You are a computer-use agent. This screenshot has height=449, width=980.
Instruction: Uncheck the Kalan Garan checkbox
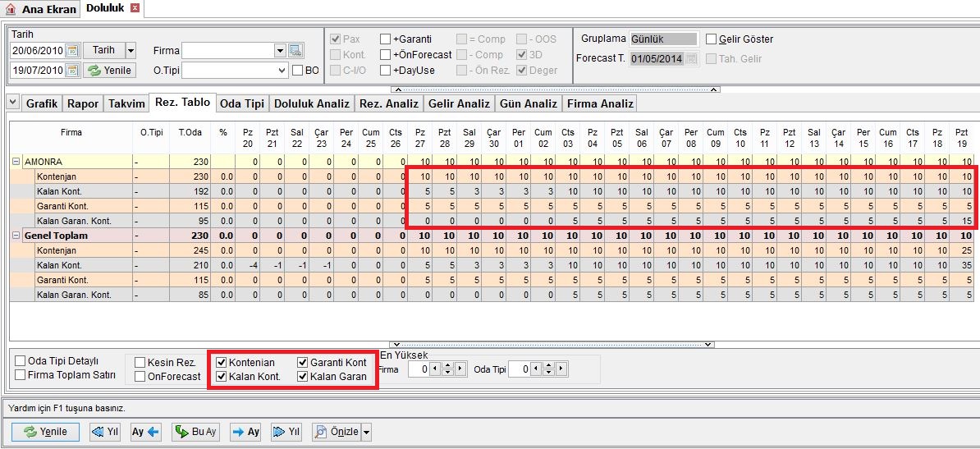point(303,377)
